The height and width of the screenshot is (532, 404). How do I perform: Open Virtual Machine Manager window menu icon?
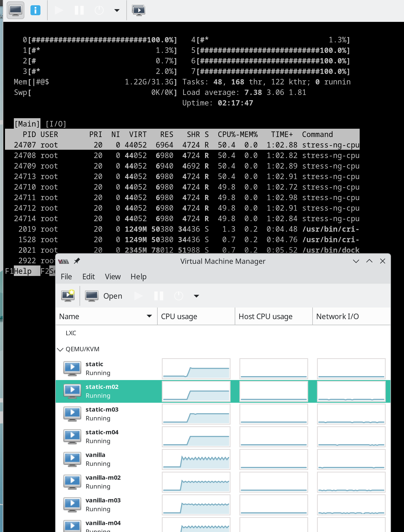click(64, 261)
